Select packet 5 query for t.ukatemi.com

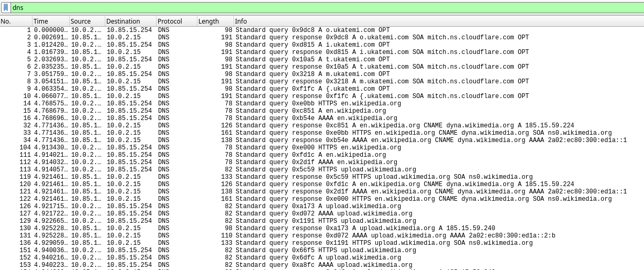[322, 60]
